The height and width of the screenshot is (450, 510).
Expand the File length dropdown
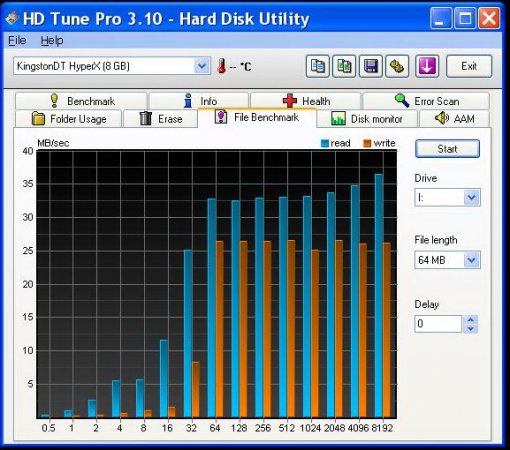pyautogui.click(x=472, y=260)
